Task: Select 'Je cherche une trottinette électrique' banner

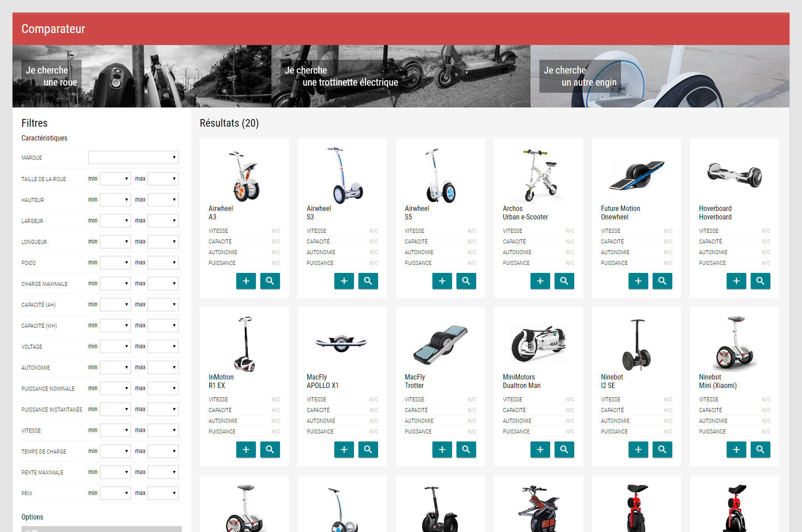Action: point(401,76)
